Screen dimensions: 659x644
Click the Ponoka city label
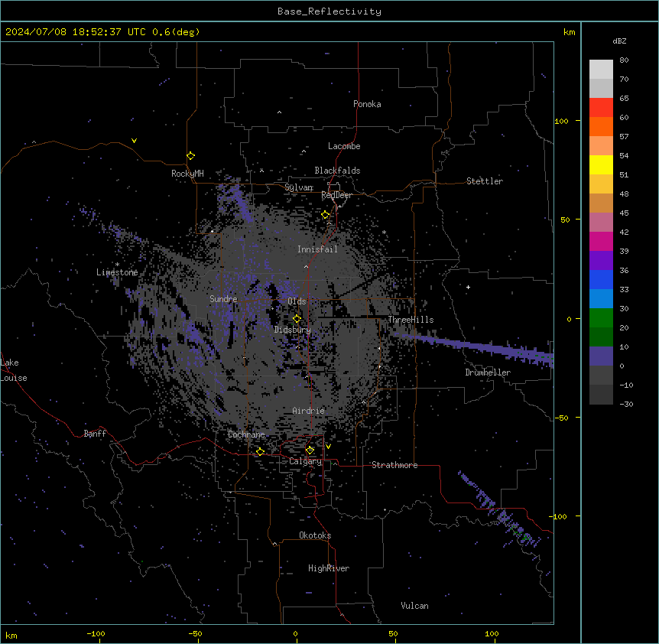pos(367,104)
